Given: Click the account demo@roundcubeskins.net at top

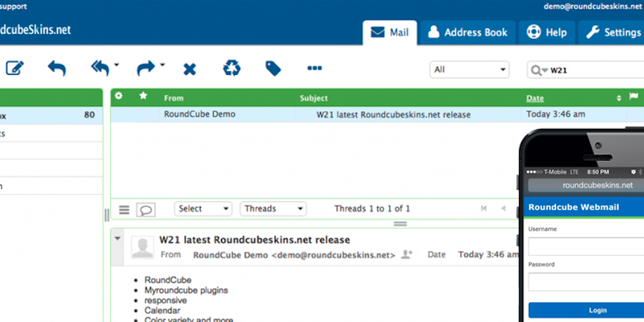Looking at the screenshot, I should tap(592, 6).
